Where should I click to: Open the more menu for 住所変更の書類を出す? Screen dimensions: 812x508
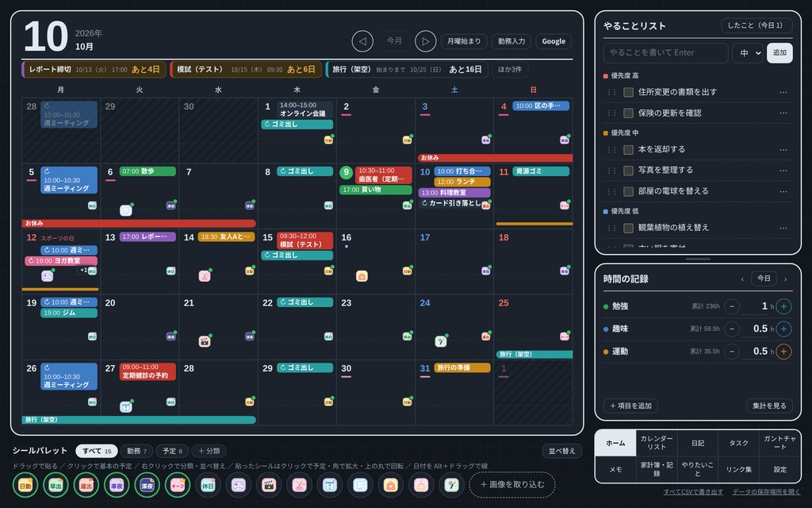coord(783,92)
